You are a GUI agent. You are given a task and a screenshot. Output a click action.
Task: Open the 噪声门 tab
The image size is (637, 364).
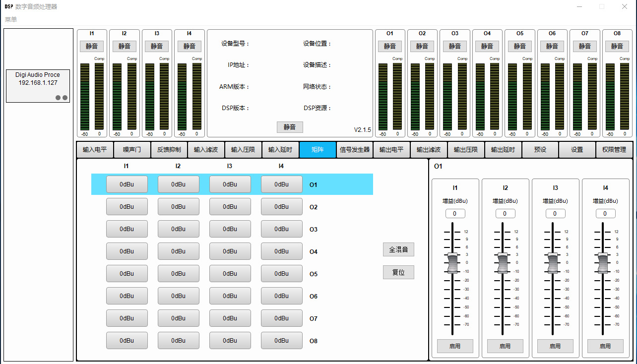(x=132, y=150)
